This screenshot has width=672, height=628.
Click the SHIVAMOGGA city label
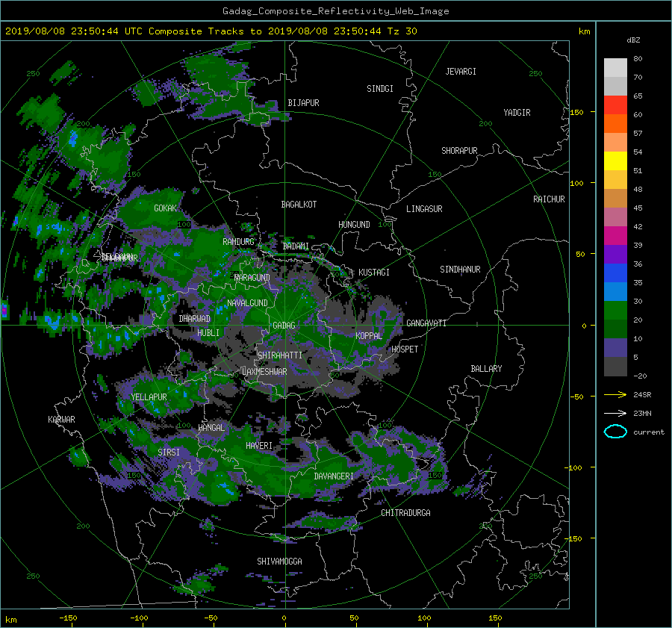pos(279,562)
